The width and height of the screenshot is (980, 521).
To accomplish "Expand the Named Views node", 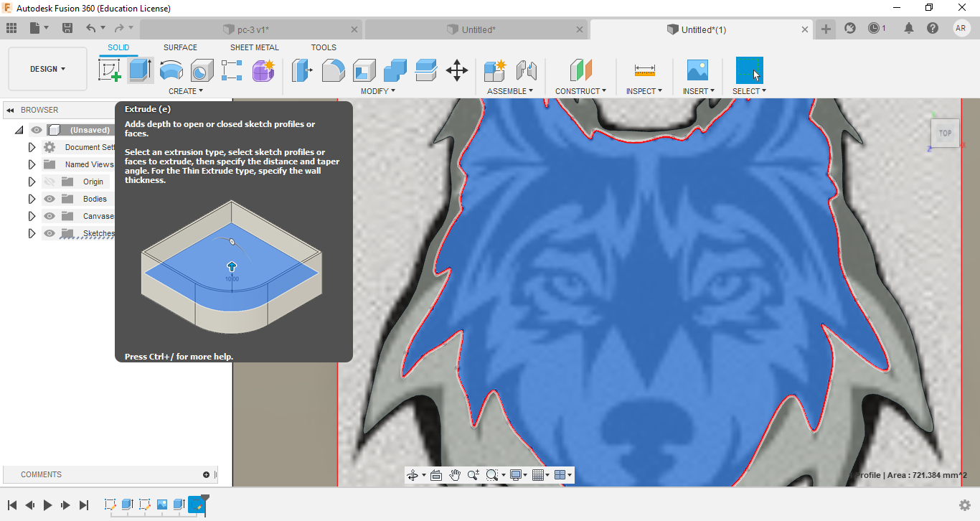I will 32,164.
